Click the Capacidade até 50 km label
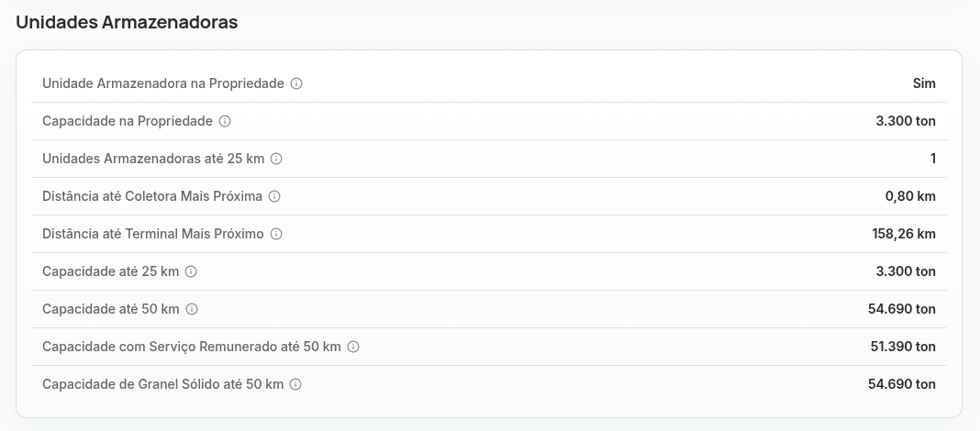The image size is (980, 431). [111, 308]
